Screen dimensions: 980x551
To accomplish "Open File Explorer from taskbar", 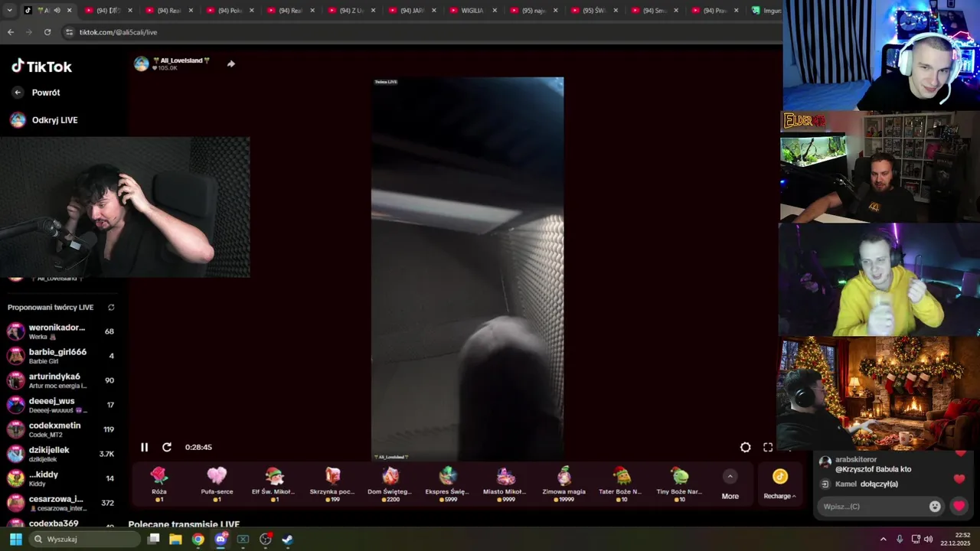I will (x=175, y=540).
